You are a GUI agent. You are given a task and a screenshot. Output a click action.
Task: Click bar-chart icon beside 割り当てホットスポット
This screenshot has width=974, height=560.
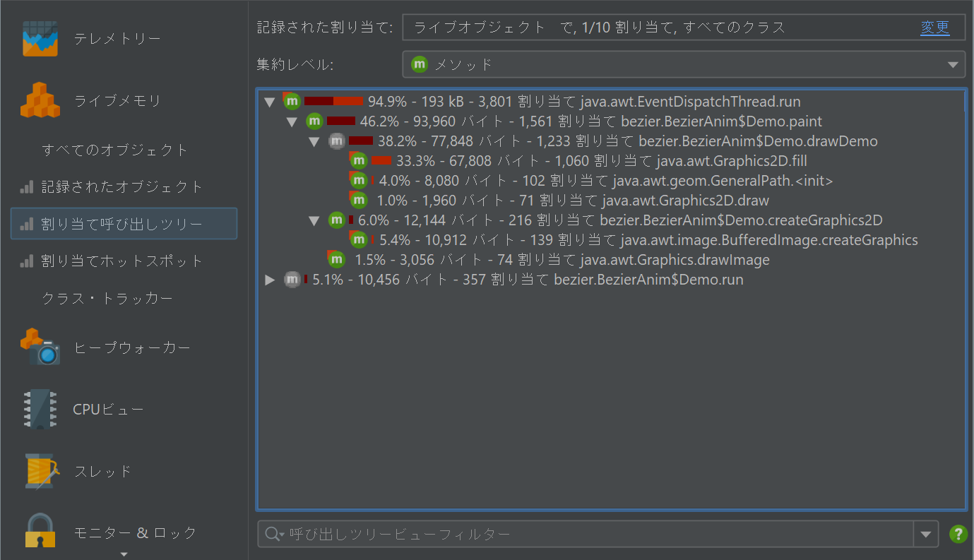[27, 261]
